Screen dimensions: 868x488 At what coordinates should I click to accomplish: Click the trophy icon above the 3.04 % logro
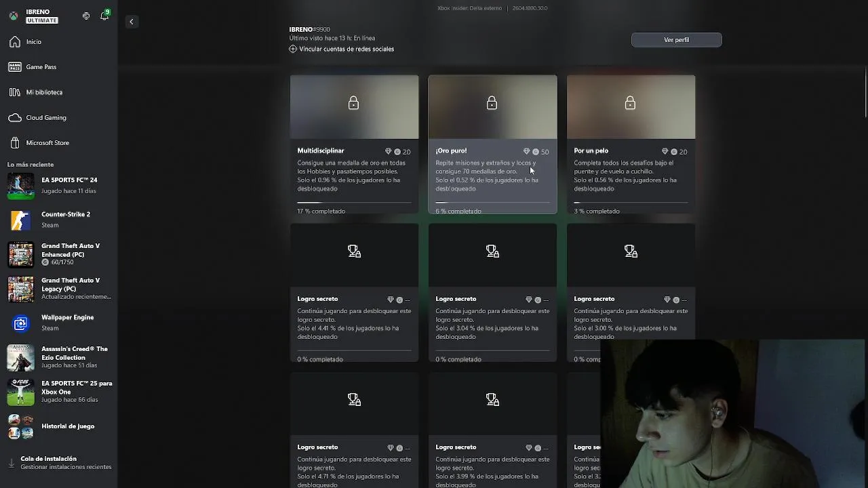point(492,251)
